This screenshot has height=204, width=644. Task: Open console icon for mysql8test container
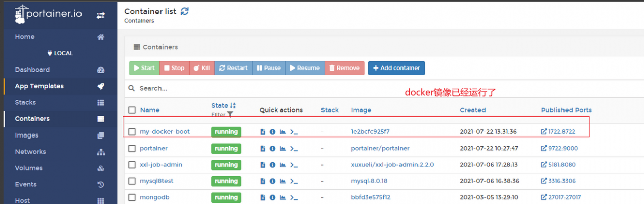tap(294, 181)
